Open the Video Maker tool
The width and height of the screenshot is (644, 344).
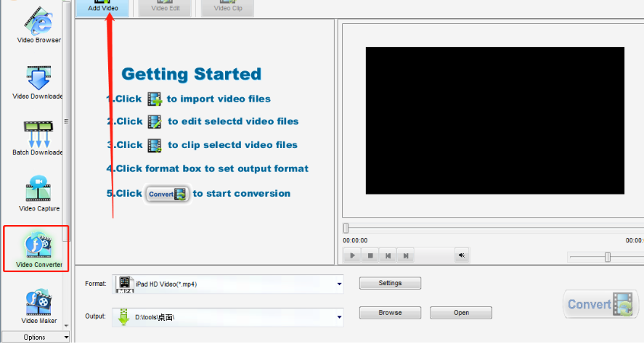pyautogui.click(x=38, y=306)
